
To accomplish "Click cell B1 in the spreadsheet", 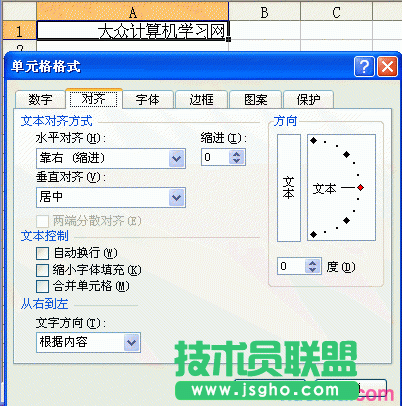I will coord(265,31).
